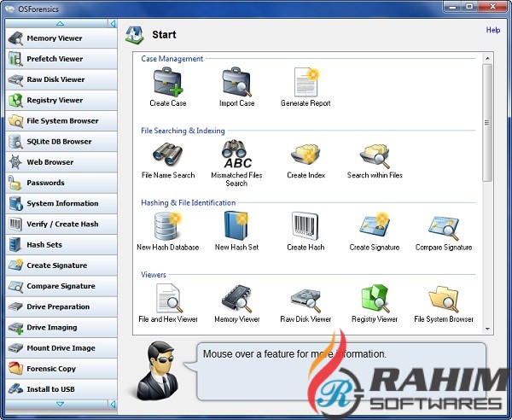Open Memory Viewer in Viewers section
Image resolution: width=512 pixels, height=420 pixels.
tap(236, 303)
